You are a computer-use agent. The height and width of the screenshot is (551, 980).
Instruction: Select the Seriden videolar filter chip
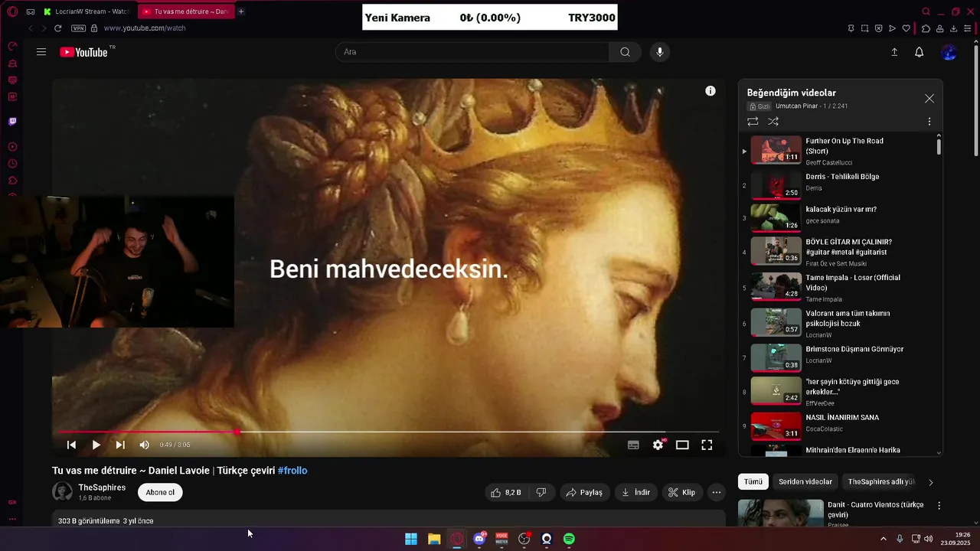[x=805, y=482]
